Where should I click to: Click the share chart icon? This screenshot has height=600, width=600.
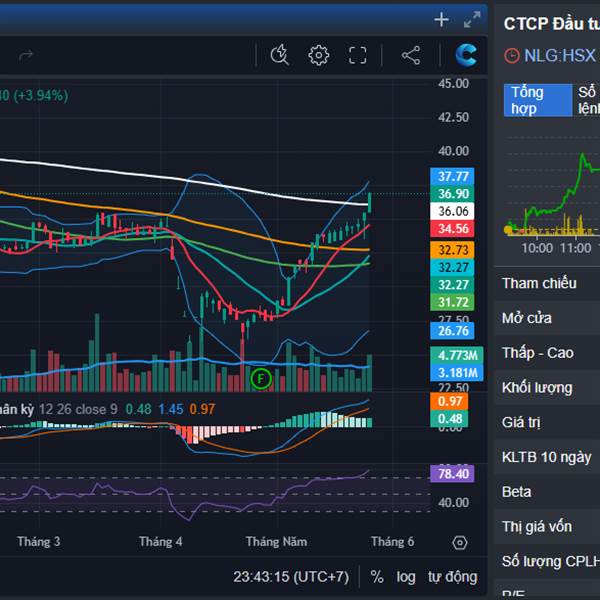click(x=411, y=55)
